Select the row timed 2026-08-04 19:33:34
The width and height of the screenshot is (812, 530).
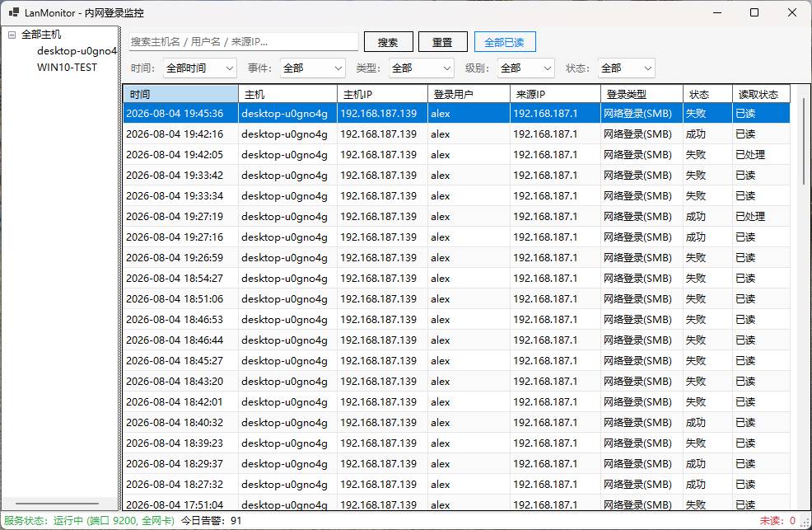tap(457, 196)
